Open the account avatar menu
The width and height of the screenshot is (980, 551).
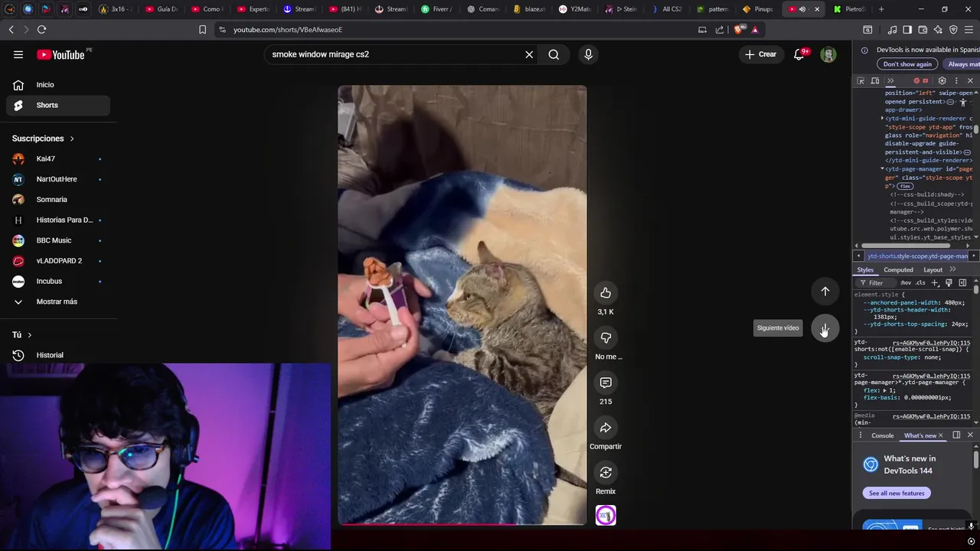(828, 54)
